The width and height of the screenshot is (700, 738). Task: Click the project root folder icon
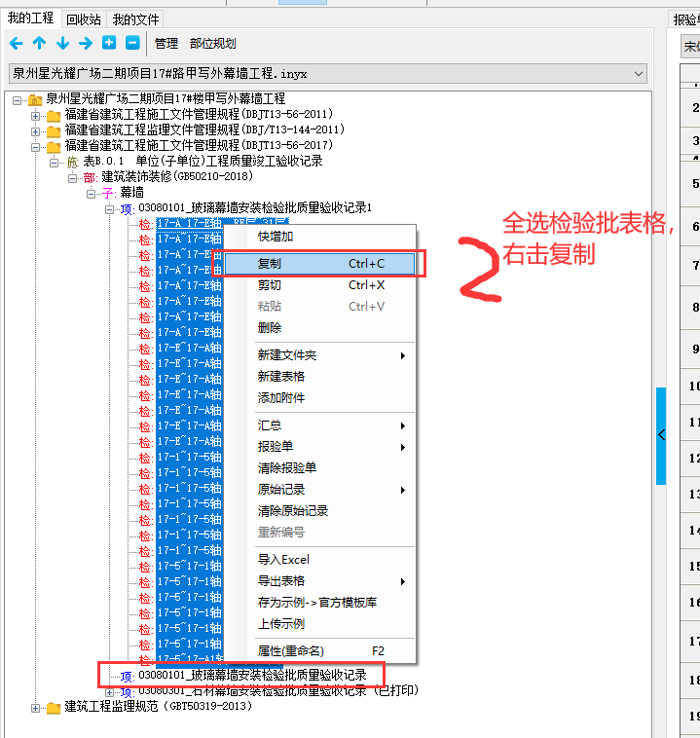tap(35, 99)
